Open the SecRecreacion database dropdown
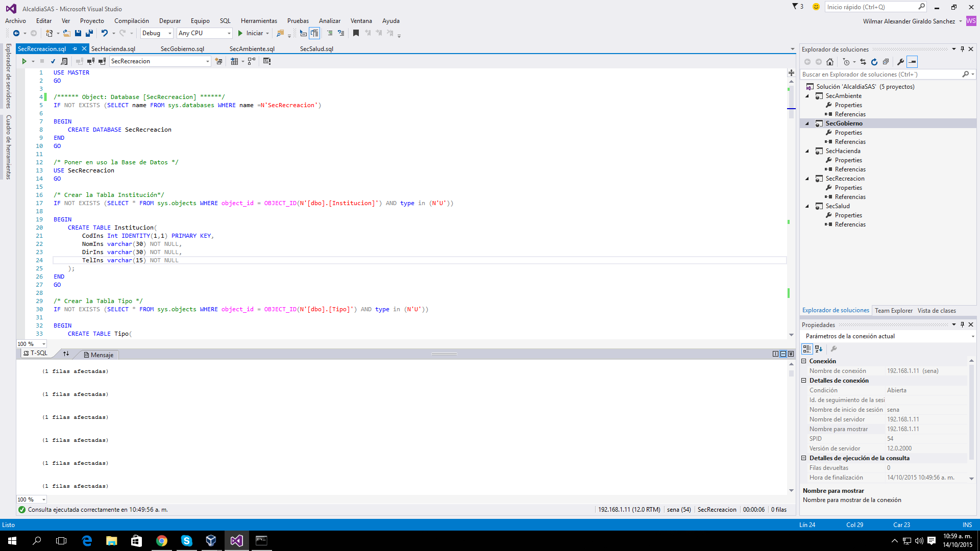Viewport: 980px width, 551px height. pos(160,61)
